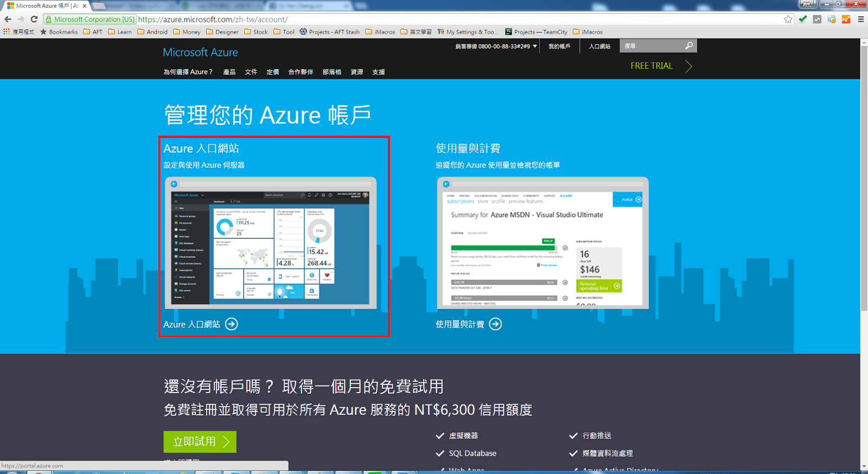Image resolution: width=868 pixels, height=474 pixels.
Task: Select the Microsoft Azure 帳戶 browser tab
Action: coord(46,5)
